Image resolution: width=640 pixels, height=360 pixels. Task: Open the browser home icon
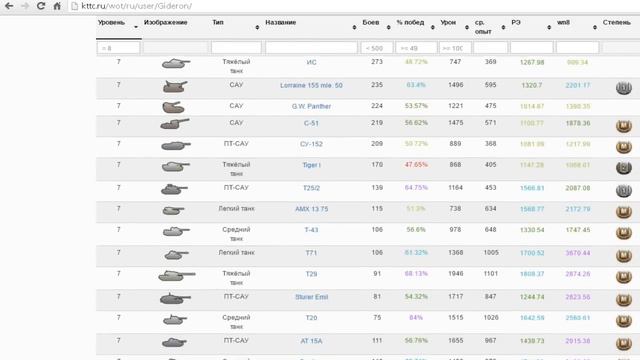[57, 6]
